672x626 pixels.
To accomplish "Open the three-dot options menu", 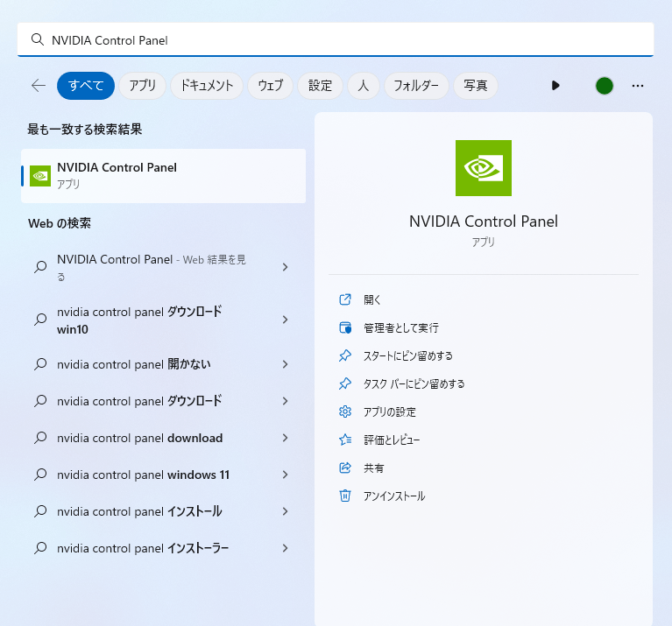I will (x=638, y=86).
